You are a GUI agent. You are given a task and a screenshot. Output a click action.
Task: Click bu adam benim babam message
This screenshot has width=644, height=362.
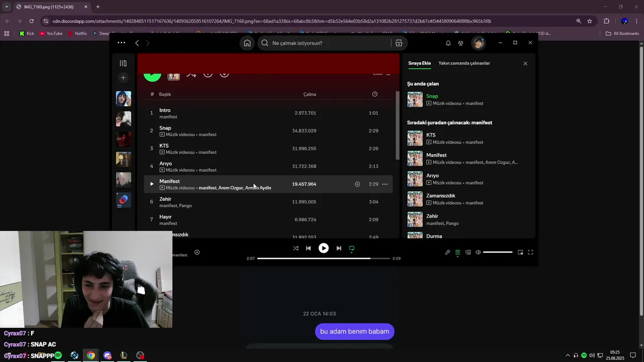355,331
